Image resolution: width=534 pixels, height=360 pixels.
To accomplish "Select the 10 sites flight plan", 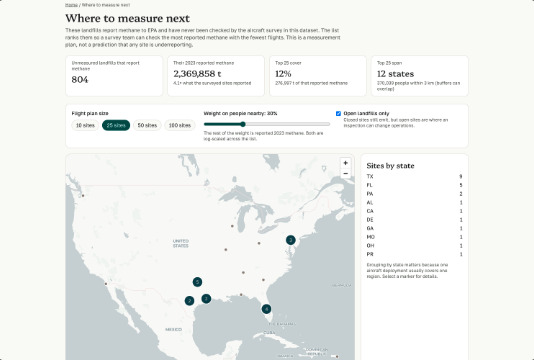I will click(85, 125).
